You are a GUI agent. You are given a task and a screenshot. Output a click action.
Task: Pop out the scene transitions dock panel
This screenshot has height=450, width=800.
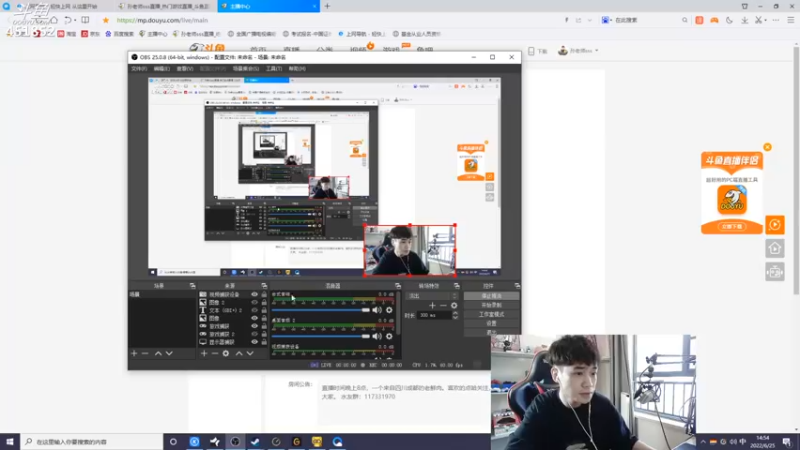pos(457,286)
